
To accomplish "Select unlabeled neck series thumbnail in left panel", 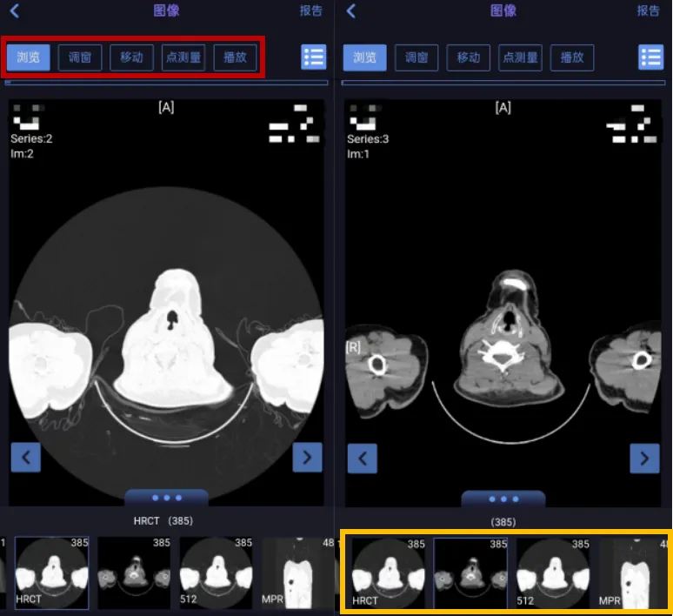I will pyautogui.click(x=134, y=572).
